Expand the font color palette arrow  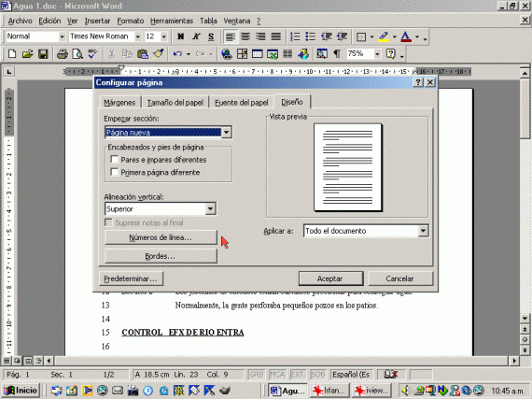point(417,36)
